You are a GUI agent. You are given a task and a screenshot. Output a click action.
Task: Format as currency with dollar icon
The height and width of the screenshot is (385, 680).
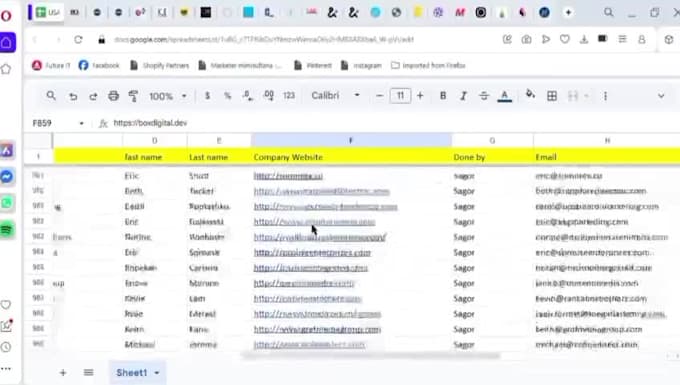(x=207, y=96)
